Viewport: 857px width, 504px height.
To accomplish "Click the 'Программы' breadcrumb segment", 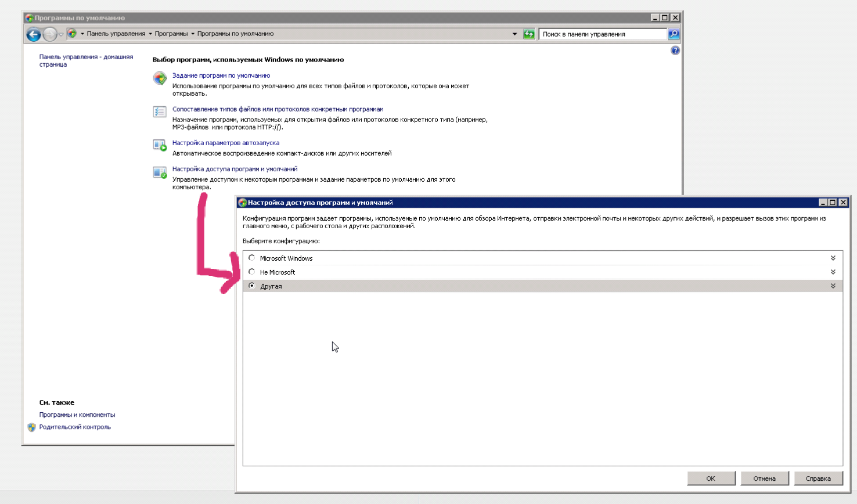I will (x=171, y=34).
